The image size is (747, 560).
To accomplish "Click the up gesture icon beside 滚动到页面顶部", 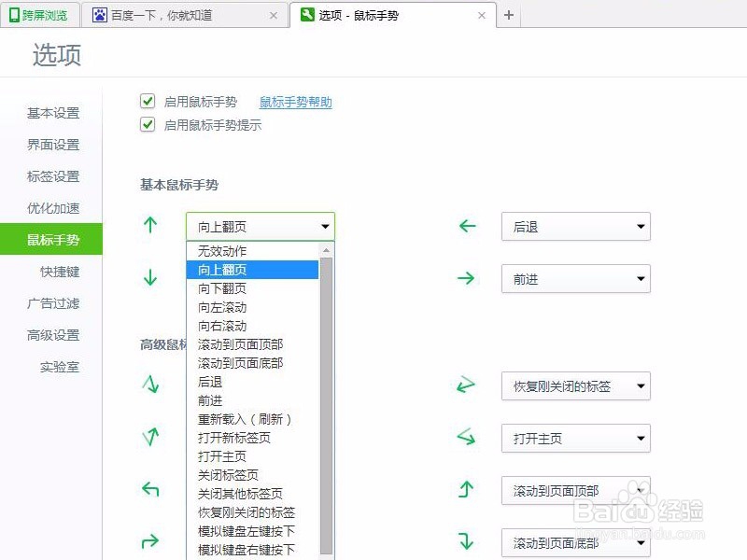I will (x=466, y=490).
